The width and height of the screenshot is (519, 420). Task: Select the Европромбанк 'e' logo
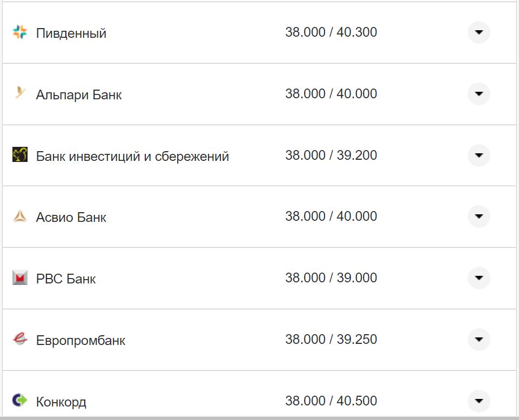(x=20, y=340)
